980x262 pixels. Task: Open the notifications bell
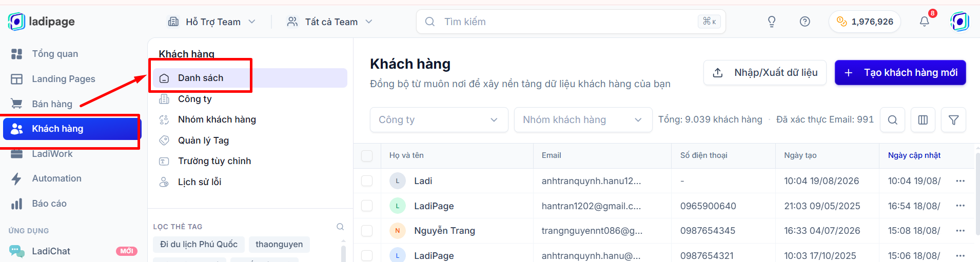[924, 22]
